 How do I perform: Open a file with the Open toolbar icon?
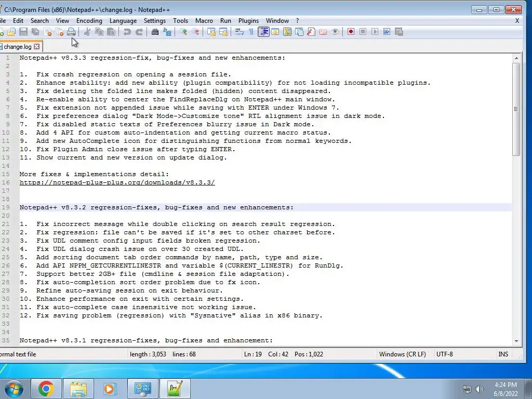coord(11,32)
